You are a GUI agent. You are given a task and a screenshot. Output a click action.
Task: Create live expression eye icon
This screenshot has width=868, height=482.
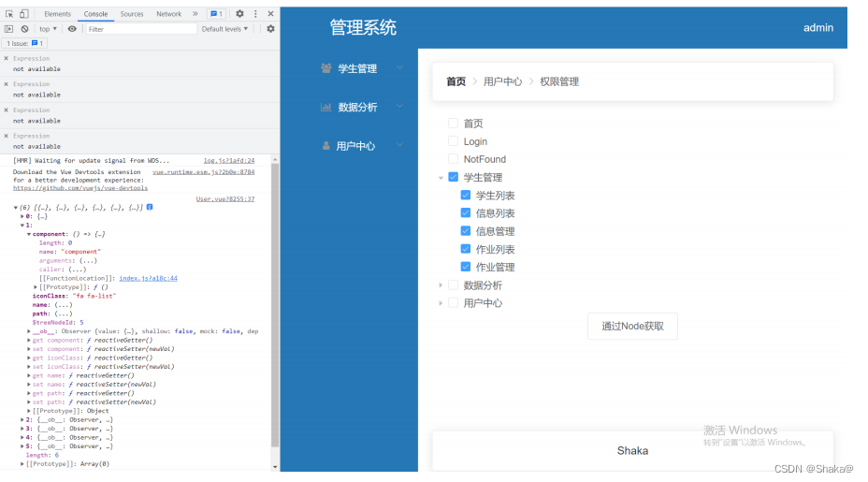coord(72,29)
